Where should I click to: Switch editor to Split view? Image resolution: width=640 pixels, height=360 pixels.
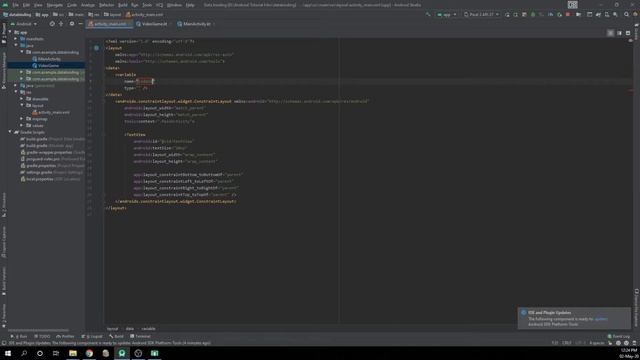click(619, 33)
